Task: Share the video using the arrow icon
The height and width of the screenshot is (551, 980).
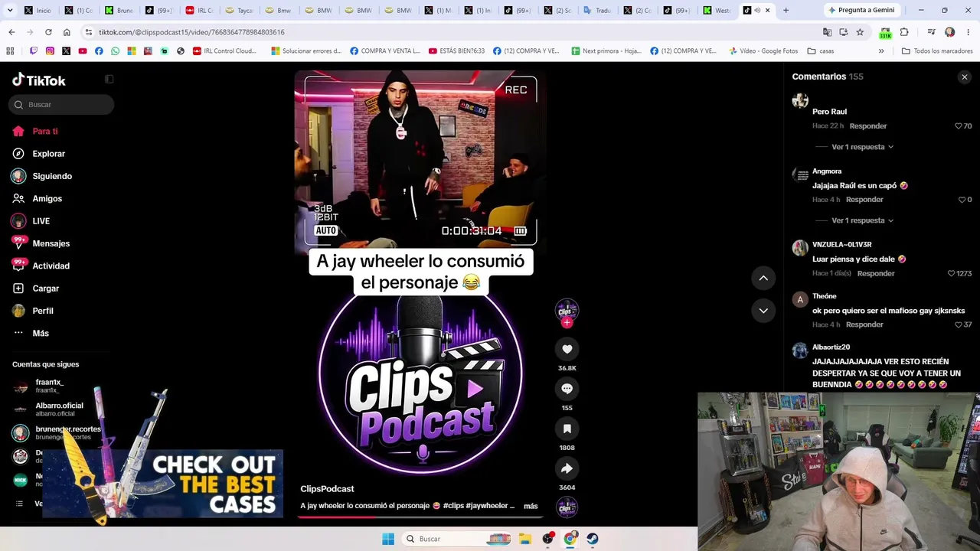Action: [567, 468]
